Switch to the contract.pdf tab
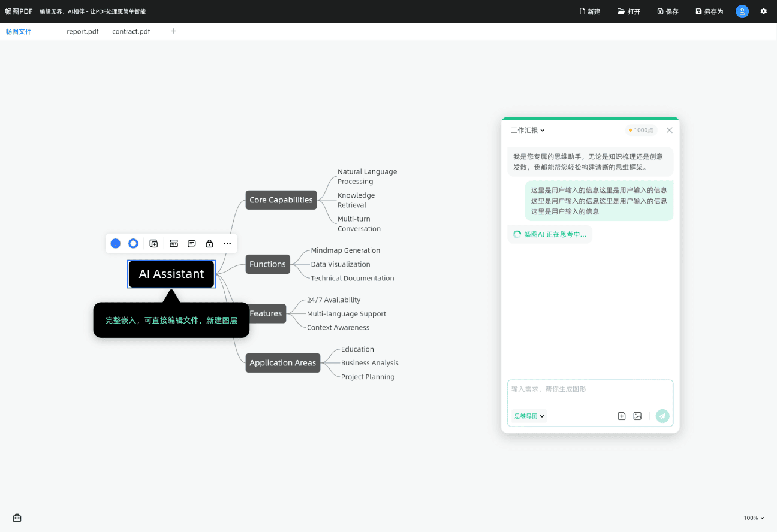This screenshot has width=777, height=532. tap(131, 31)
